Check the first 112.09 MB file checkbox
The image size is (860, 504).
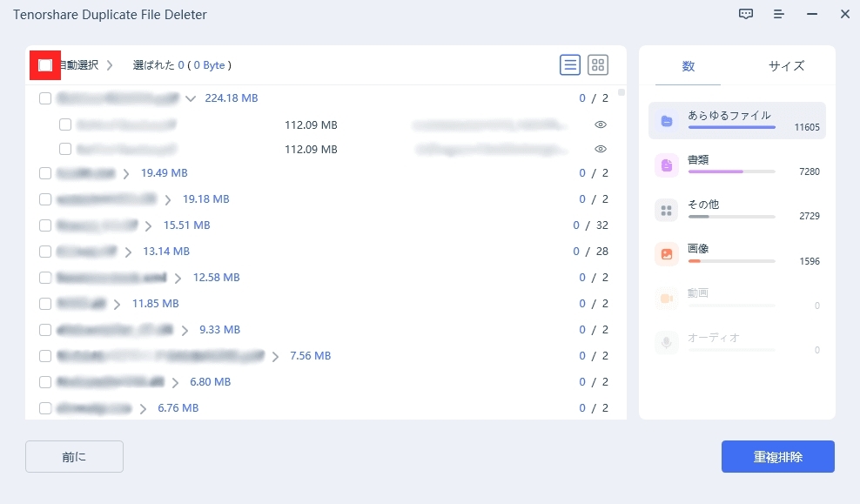click(x=65, y=124)
